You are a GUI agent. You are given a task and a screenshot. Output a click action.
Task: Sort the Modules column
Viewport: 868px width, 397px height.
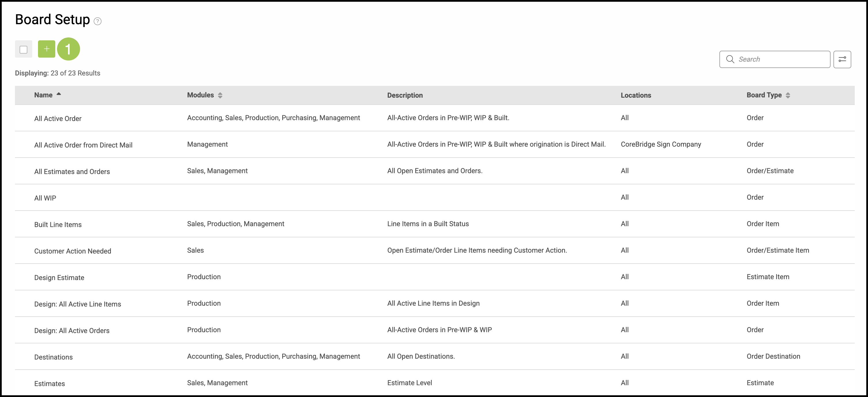(x=220, y=95)
